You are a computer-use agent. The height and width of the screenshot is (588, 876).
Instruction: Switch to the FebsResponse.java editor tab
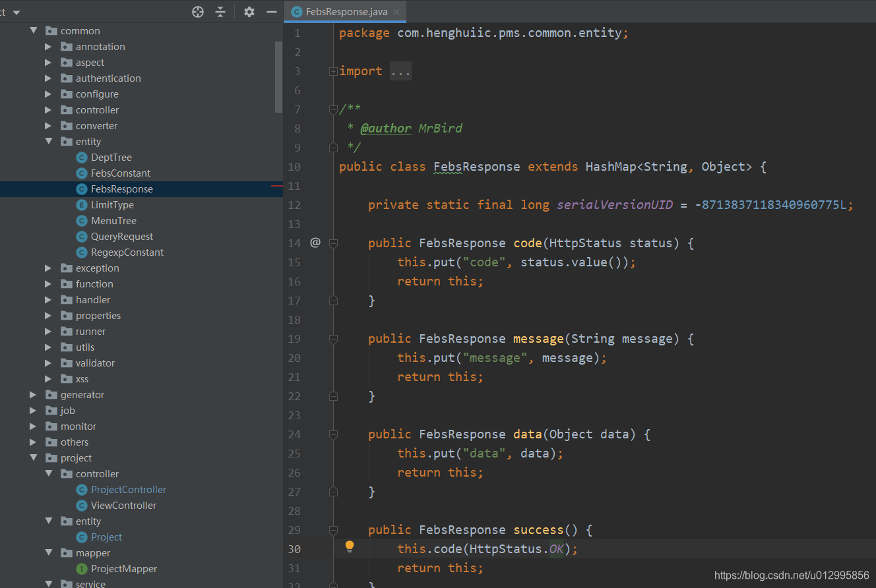tap(345, 12)
